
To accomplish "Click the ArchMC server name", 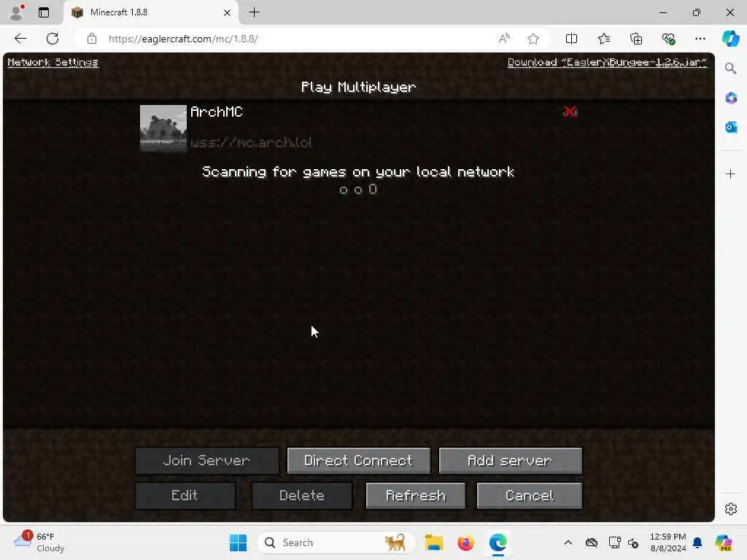I will point(217,112).
